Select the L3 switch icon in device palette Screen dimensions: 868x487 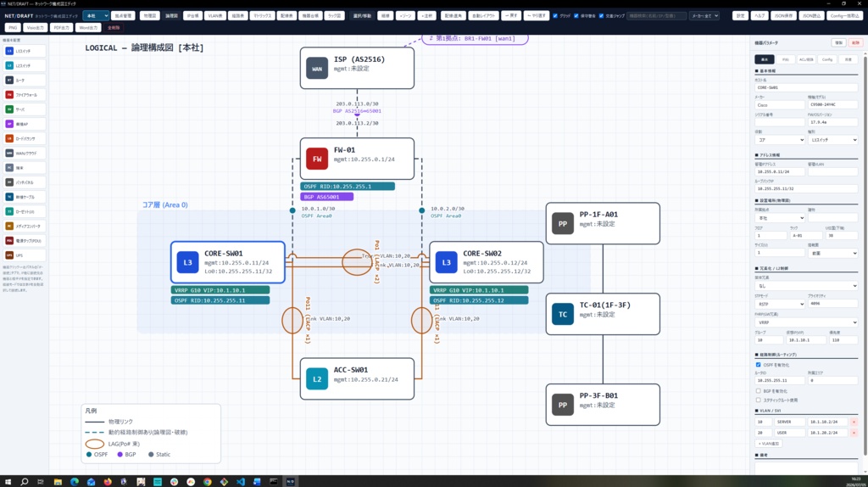(9, 51)
